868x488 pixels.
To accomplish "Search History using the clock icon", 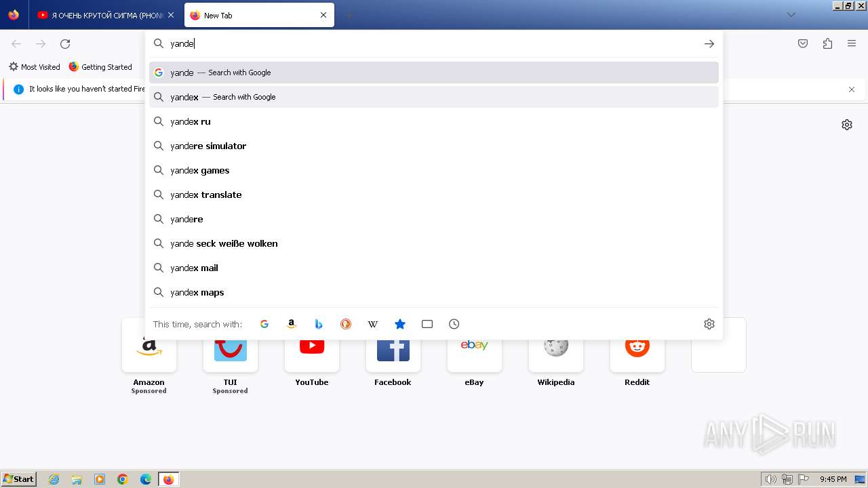I will tap(454, 324).
